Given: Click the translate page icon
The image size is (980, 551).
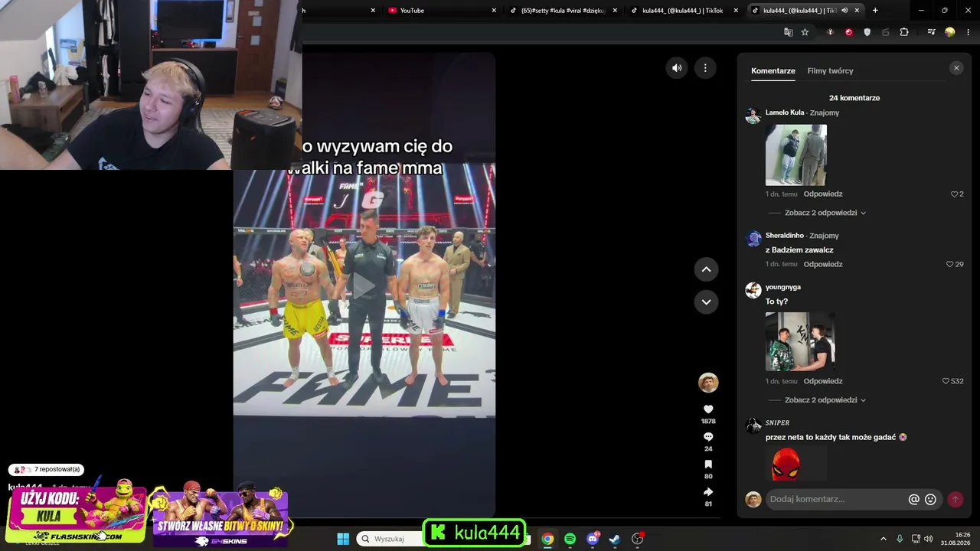Looking at the screenshot, I should (789, 32).
